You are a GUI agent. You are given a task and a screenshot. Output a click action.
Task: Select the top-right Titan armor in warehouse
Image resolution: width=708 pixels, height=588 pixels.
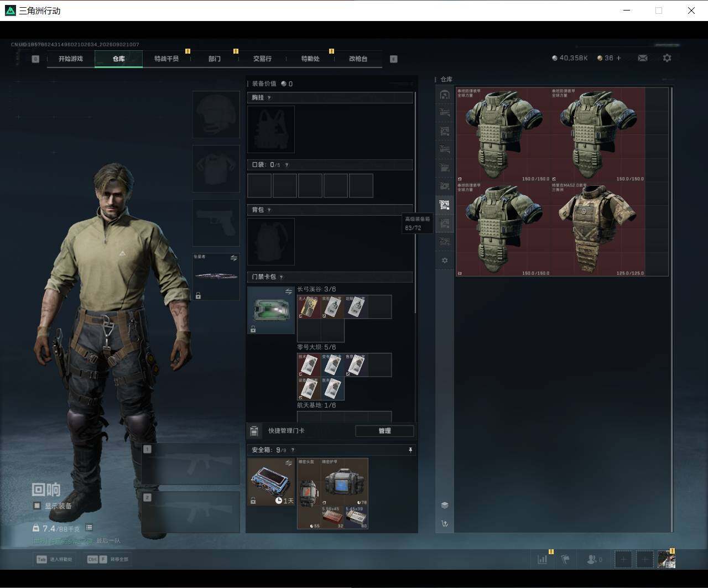click(598, 134)
